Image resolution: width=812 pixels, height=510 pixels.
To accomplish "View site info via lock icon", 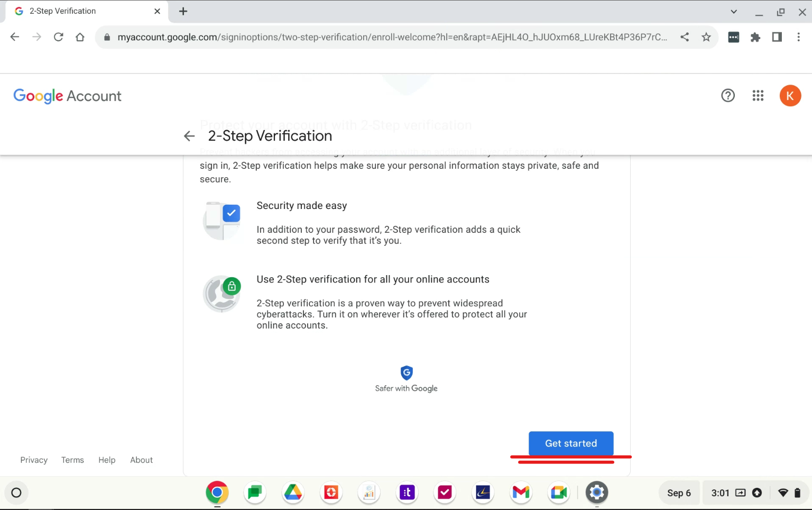I will [107, 37].
